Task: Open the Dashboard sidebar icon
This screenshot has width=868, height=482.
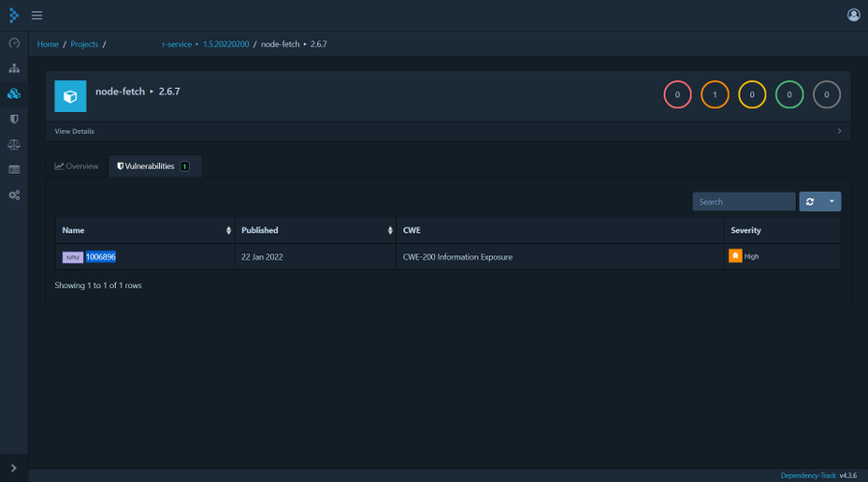Action: coord(14,43)
